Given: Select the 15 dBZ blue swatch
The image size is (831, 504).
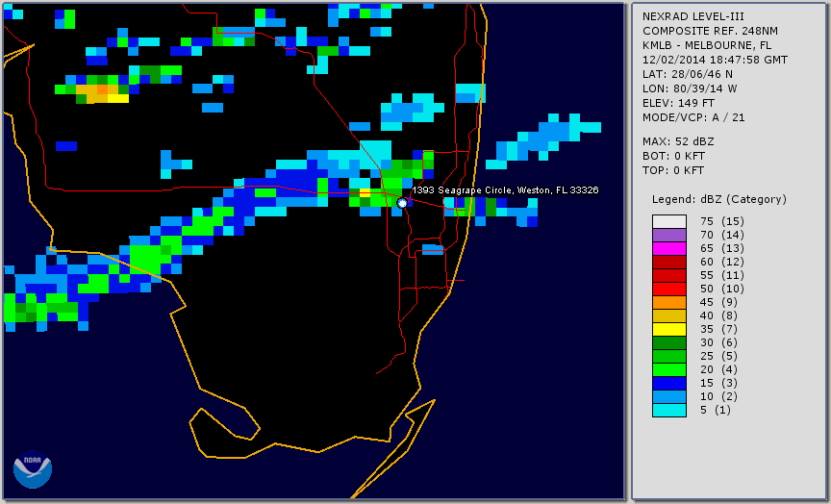Looking at the screenshot, I should pos(669,383).
